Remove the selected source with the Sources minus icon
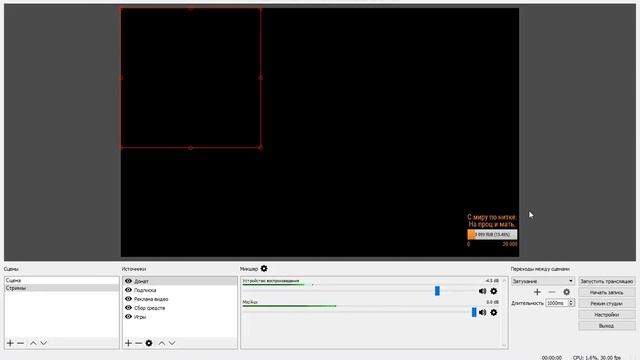Viewport: 640px width, 360px height. tap(138, 343)
